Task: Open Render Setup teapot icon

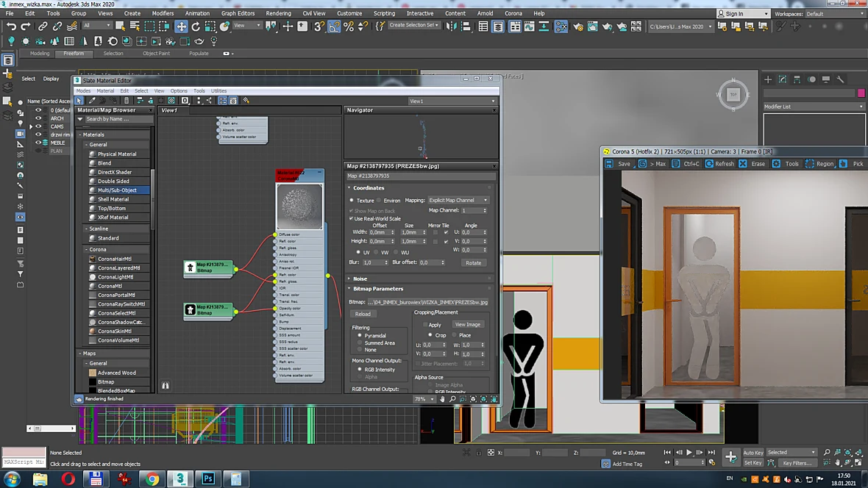Action: [578, 26]
